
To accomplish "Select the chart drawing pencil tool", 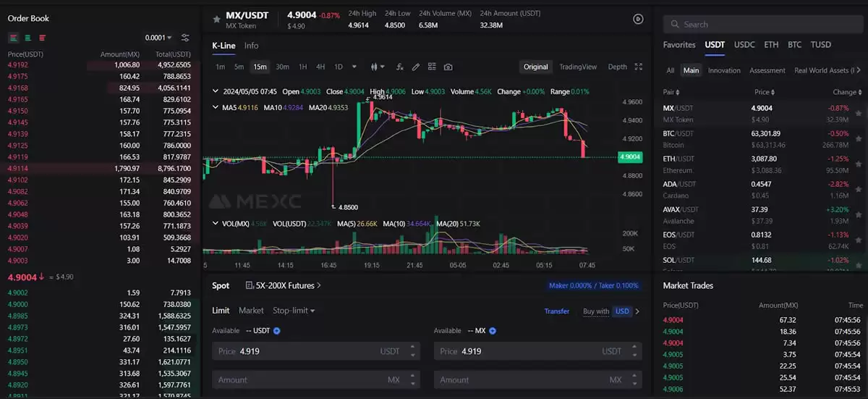I will [416, 67].
